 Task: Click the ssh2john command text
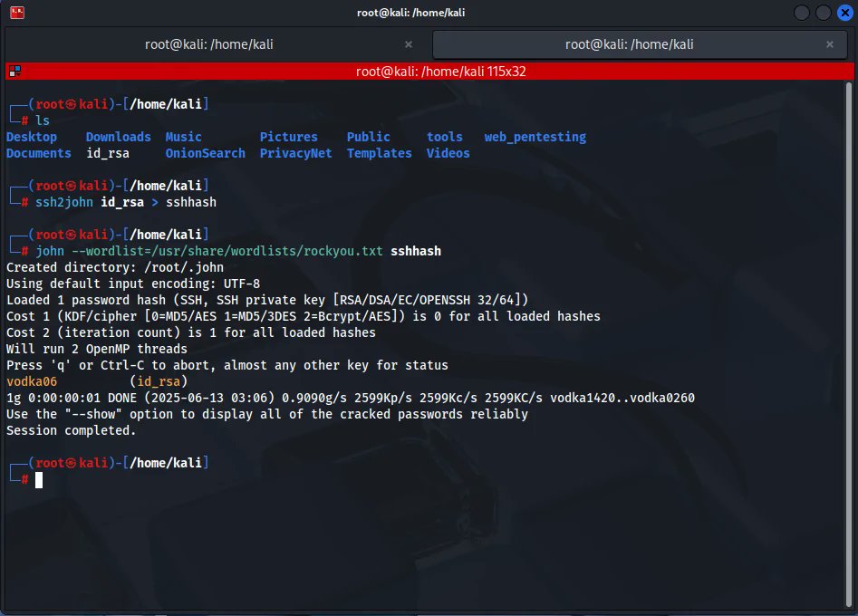tap(64, 202)
